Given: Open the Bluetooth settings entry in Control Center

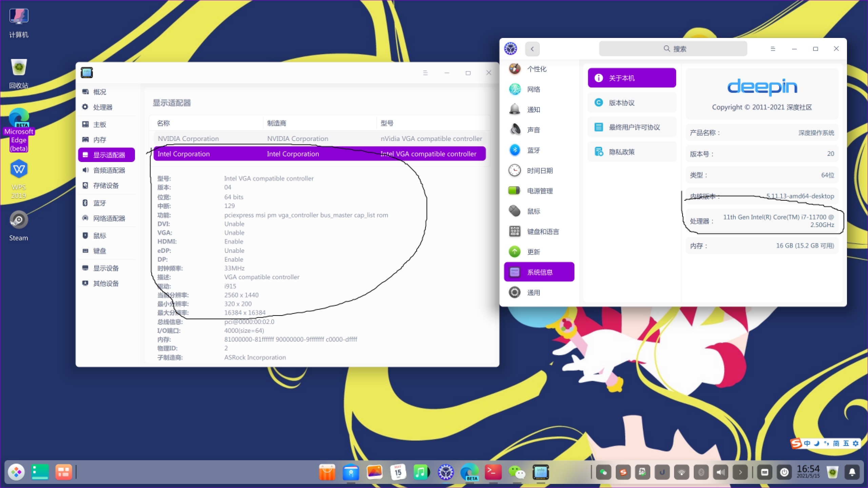Looking at the screenshot, I should (x=533, y=150).
